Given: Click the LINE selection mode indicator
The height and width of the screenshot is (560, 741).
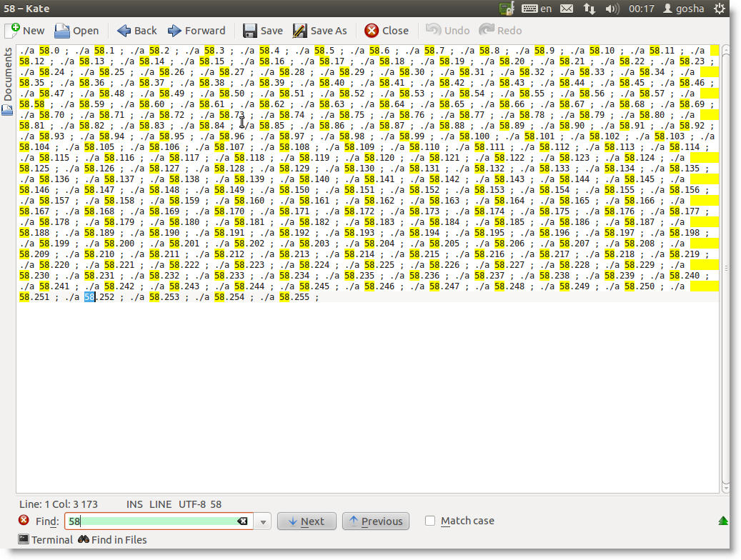Looking at the screenshot, I should pos(161,504).
